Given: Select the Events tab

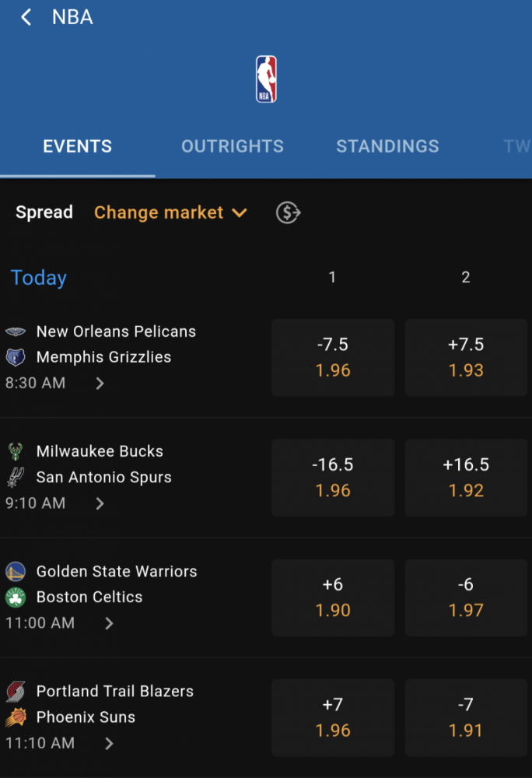Looking at the screenshot, I should pyautogui.click(x=77, y=146).
